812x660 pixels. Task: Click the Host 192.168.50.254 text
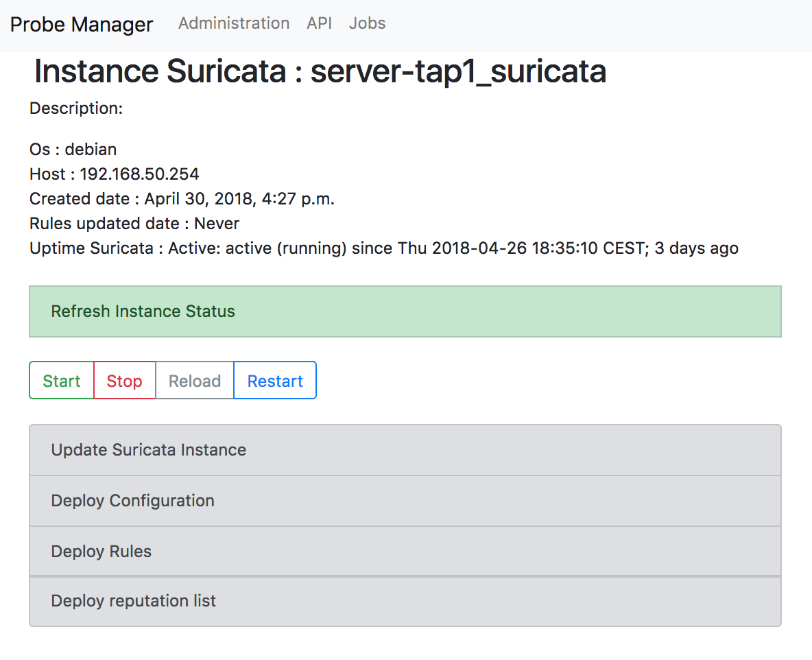[115, 174]
